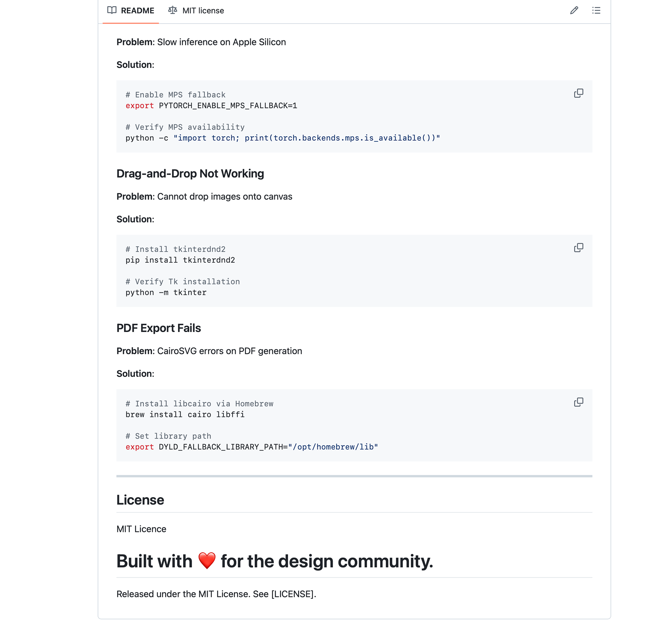
Task: Copy the tkinterdnd2 install code block
Action: [579, 247]
